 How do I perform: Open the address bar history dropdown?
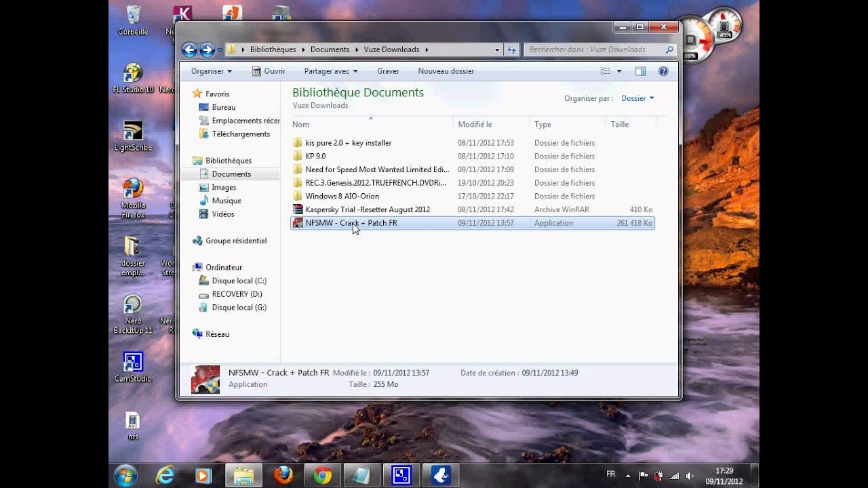click(x=497, y=49)
